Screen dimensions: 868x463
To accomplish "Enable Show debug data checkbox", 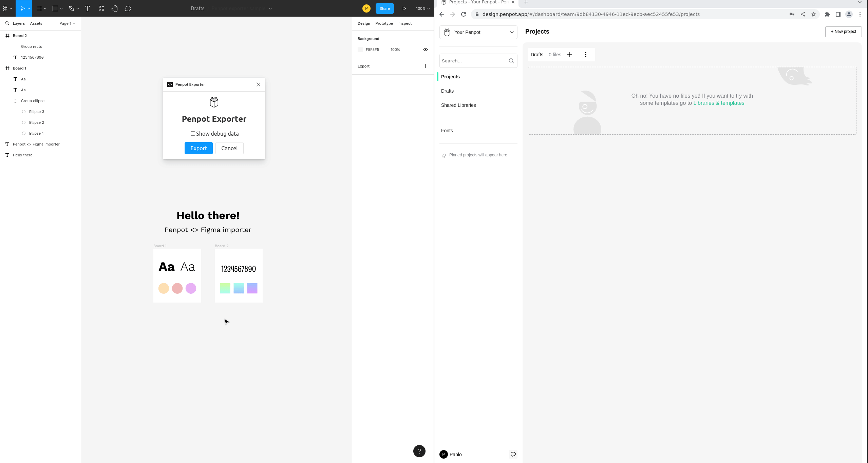I will pos(193,134).
